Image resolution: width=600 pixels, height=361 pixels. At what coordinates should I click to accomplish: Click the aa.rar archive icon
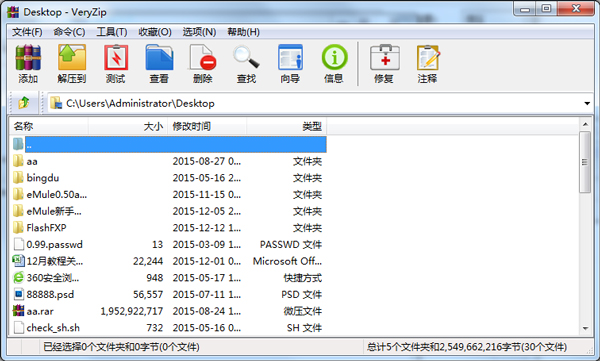pos(18,311)
